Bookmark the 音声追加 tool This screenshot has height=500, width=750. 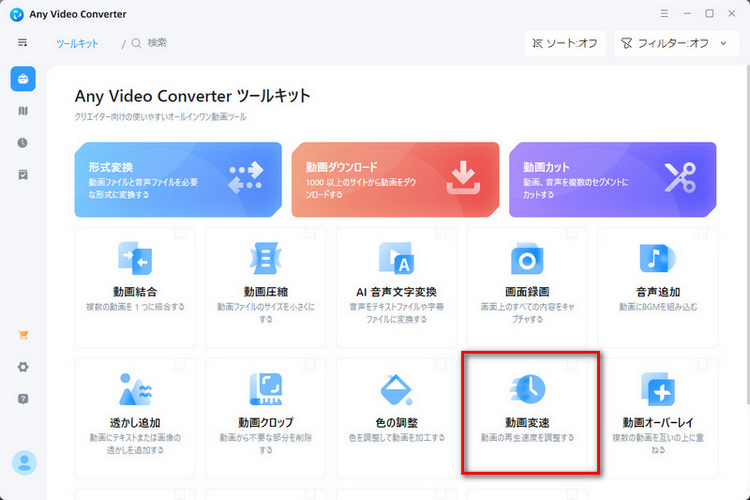[702, 233]
